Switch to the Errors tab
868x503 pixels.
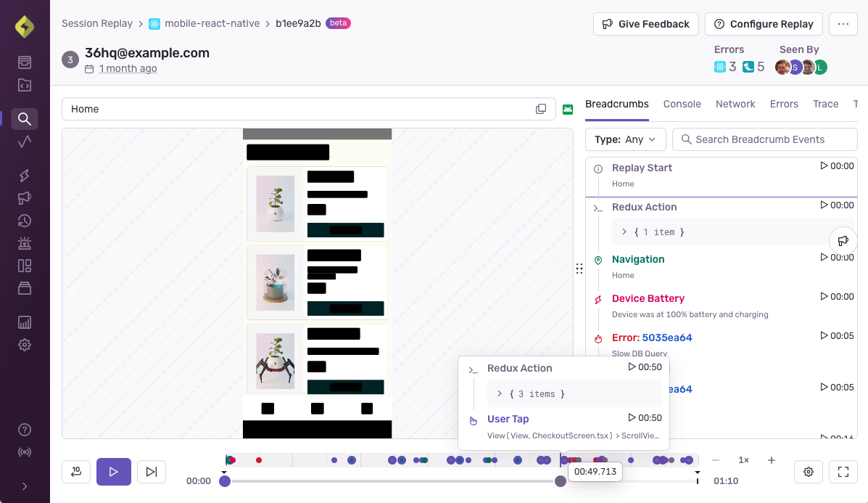pyautogui.click(x=784, y=104)
